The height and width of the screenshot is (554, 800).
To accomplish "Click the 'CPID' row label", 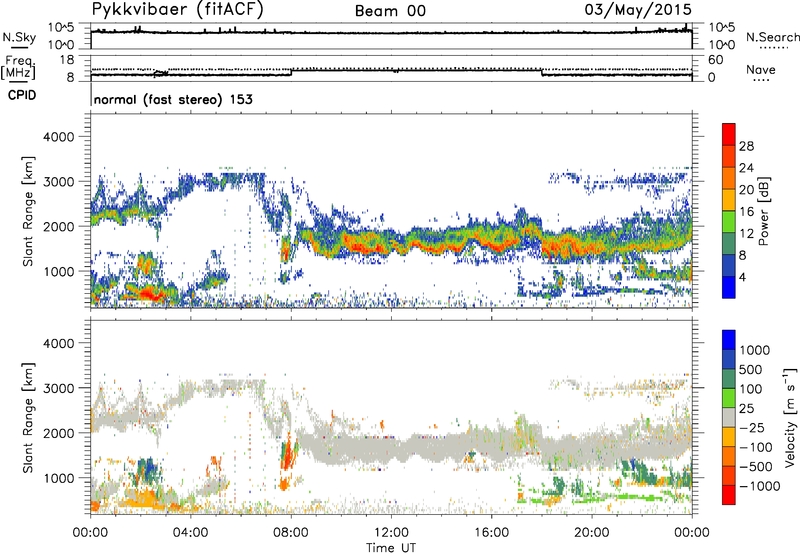I will click(x=22, y=95).
